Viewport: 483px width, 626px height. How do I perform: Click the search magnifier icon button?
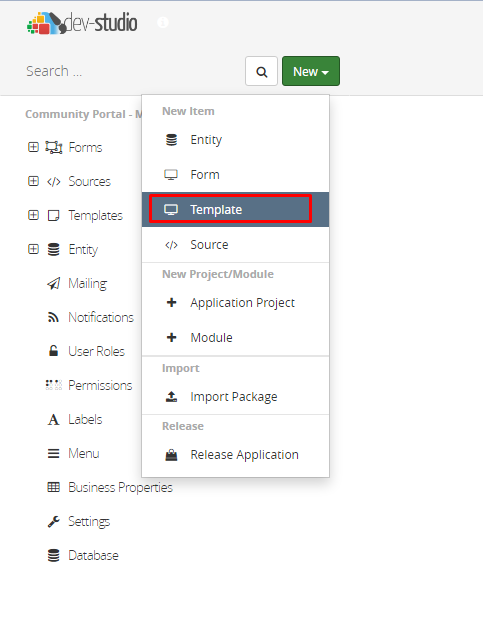pos(261,71)
